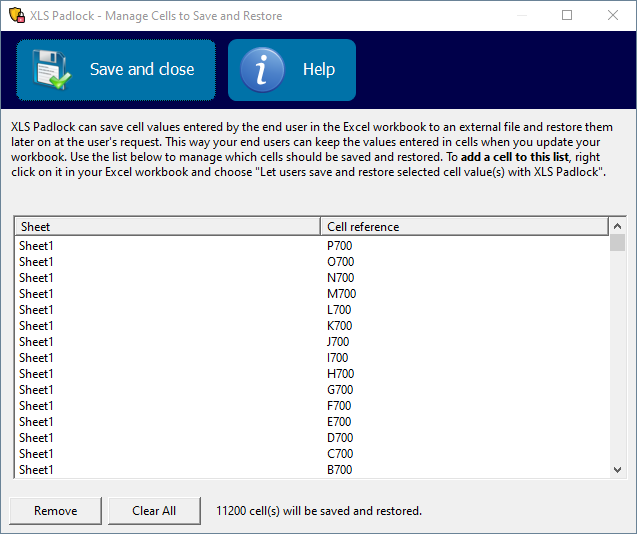This screenshot has width=637, height=534.
Task: Click the XLS Padlock title bar icon
Action: [16, 16]
